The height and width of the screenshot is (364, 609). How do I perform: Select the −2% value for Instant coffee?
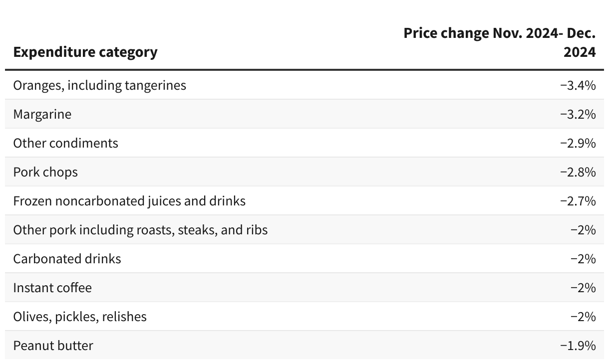(x=583, y=288)
